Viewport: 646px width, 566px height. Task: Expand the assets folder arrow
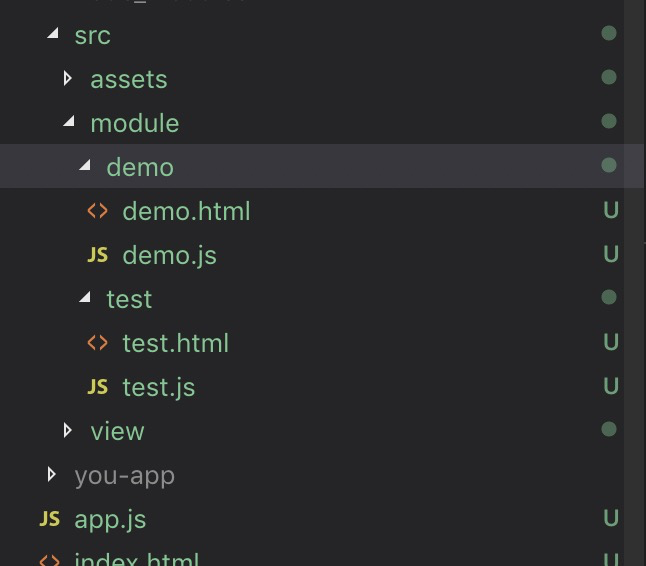pos(68,78)
